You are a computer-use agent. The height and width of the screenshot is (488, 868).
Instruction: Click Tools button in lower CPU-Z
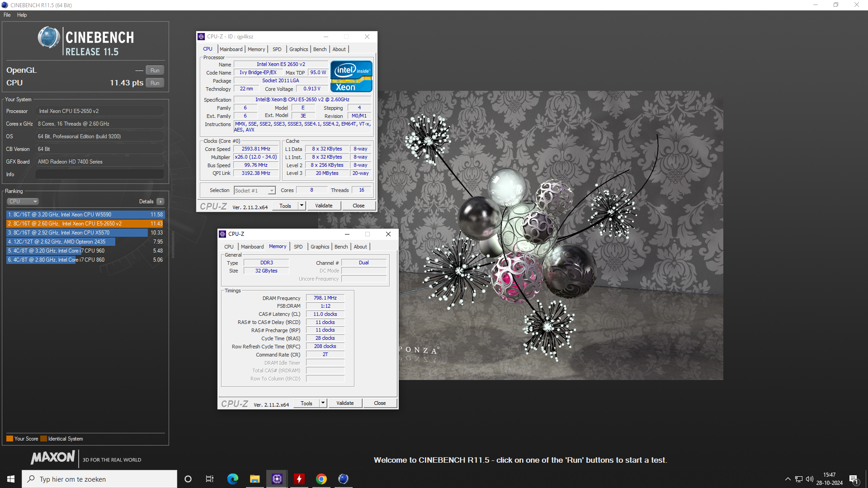[307, 404]
